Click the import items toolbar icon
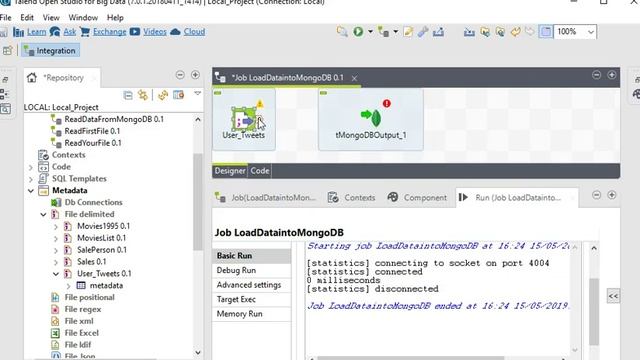 click(469, 31)
